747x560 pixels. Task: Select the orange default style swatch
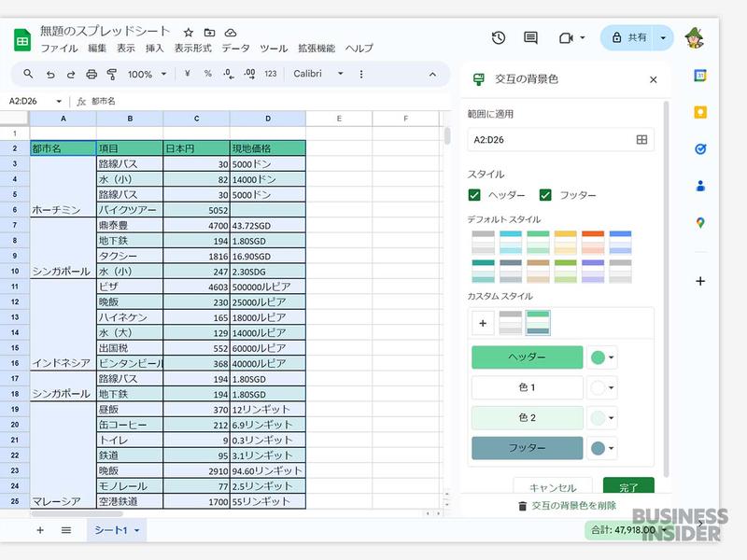pos(593,242)
